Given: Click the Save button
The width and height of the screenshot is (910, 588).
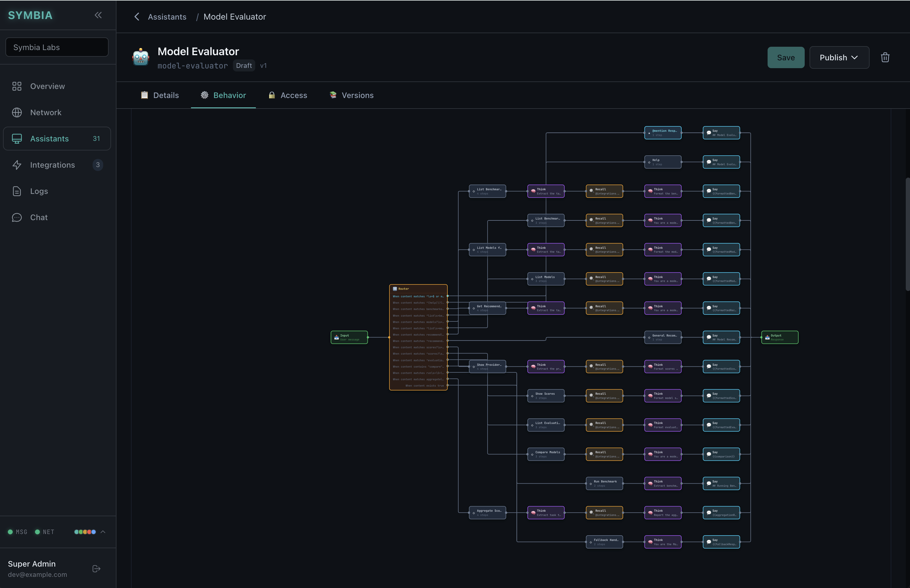Looking at the screenshot, I should [785, 57].
